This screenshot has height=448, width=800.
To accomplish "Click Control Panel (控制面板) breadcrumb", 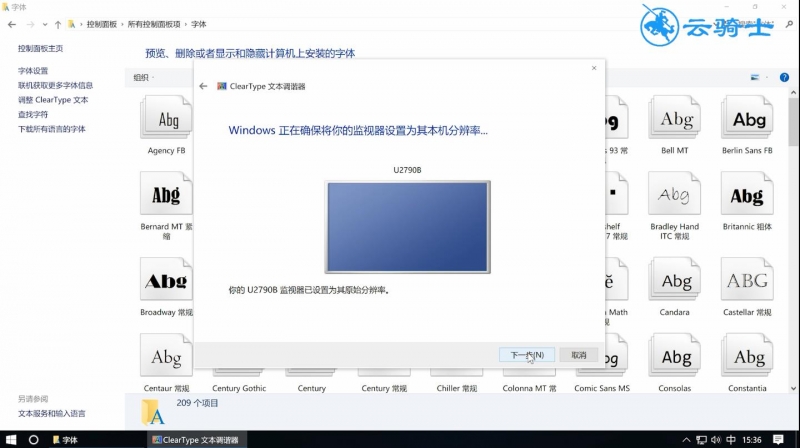I will [102, 24].
